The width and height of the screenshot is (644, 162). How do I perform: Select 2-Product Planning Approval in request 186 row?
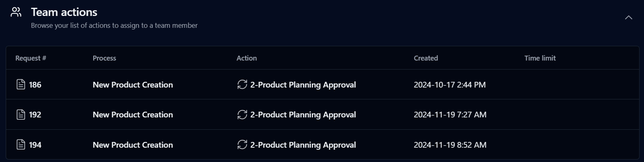[x=303, y=85]
